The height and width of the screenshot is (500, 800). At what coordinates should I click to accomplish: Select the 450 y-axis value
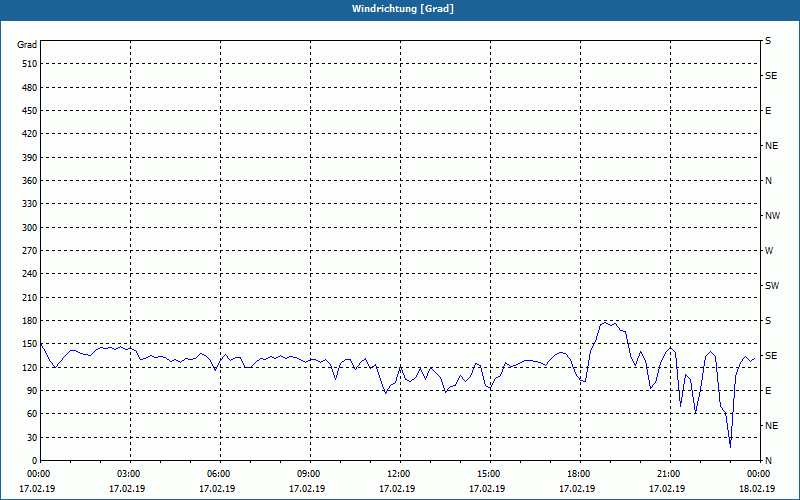[x=30, y=111]
